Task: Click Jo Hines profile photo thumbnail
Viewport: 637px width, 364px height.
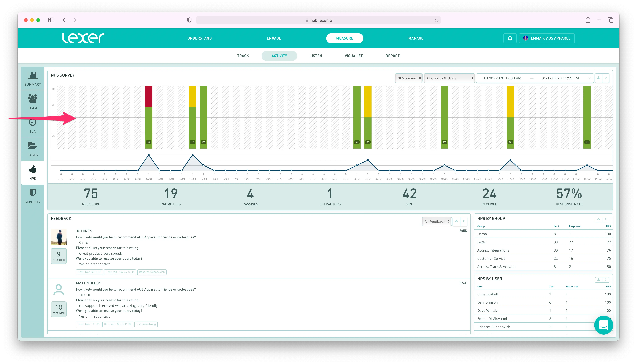Action: click(x=59, y=237)
